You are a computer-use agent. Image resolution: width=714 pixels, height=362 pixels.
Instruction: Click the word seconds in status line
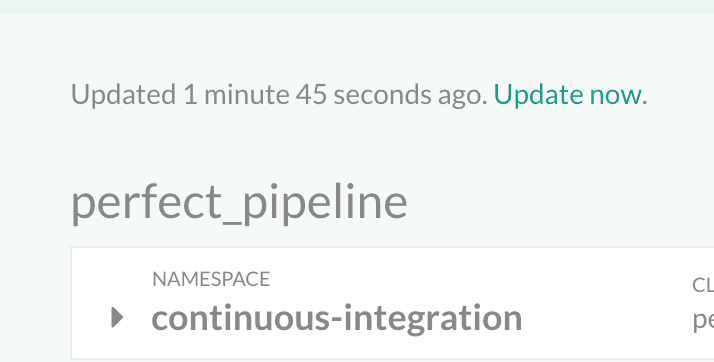[x=382, y=95]
